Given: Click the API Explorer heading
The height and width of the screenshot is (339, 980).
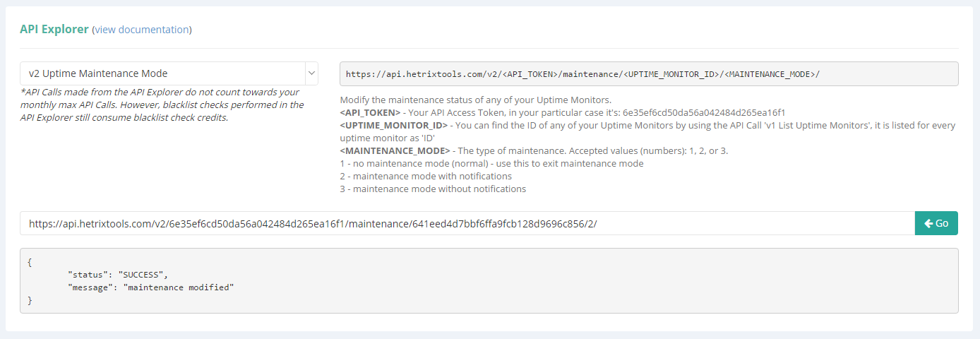Looking at the screenshot, I should coord(54,30).
